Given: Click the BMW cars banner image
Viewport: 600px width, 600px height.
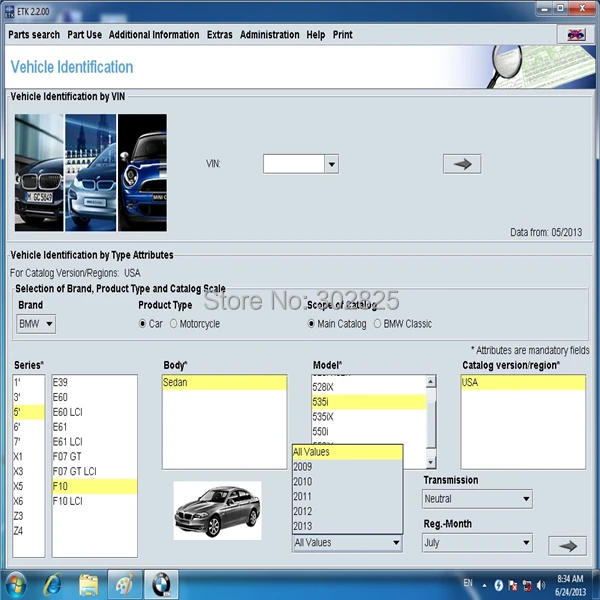Looking at the screenshot, I should [x=91, y=173].
